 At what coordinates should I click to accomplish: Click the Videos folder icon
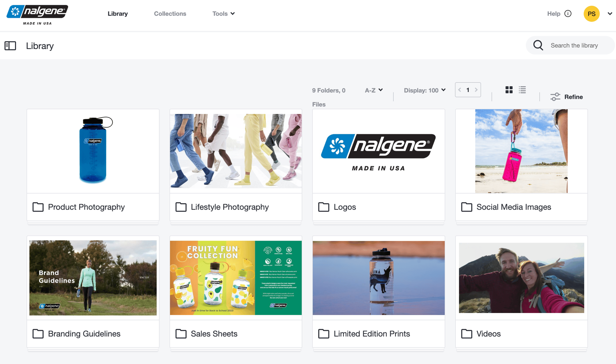(x=467, y=334)
